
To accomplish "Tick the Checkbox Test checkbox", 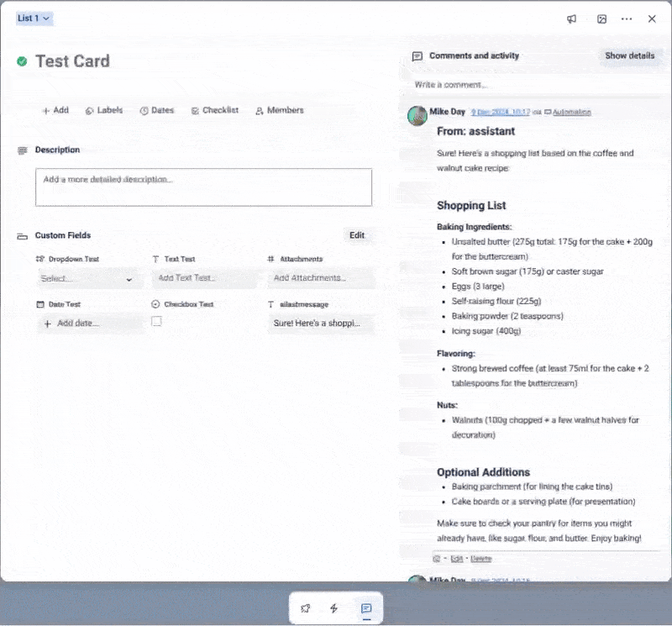I will click(156, 321).
